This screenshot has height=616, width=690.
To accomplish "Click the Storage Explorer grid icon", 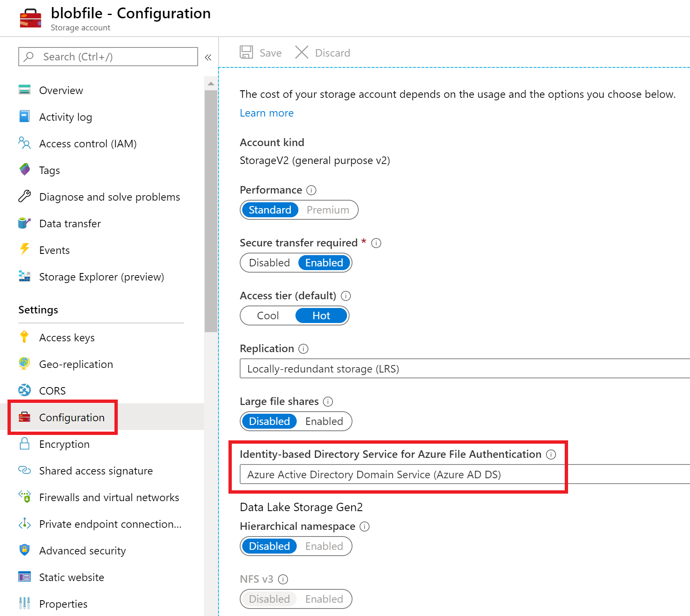I will 25,276.
